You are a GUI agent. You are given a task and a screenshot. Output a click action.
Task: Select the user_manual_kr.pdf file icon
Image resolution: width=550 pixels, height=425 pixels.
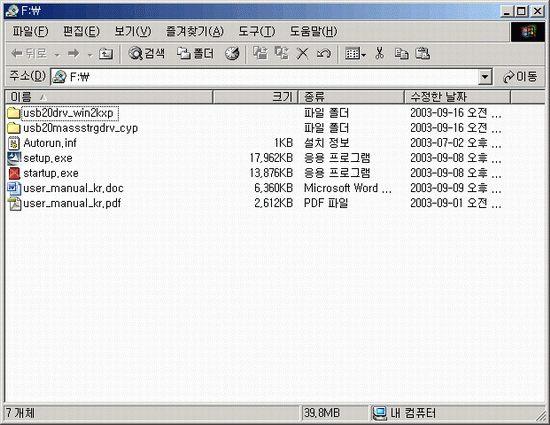14,203
